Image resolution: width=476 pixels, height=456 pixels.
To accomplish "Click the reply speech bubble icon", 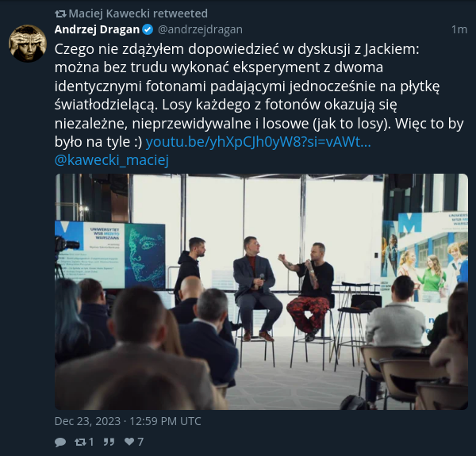I will [x=60, y=442].
